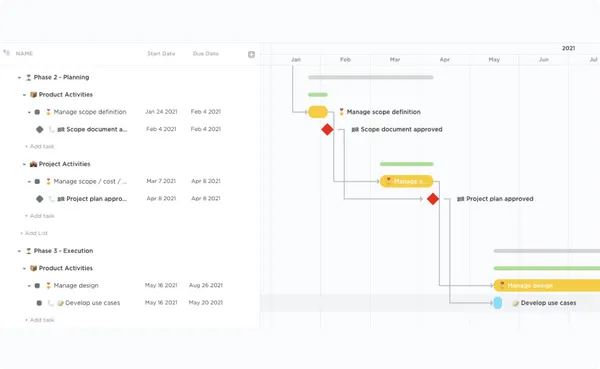600x369 pixels.
Task: Click subtask icon in Project plan row
Action: click(52, 199)
